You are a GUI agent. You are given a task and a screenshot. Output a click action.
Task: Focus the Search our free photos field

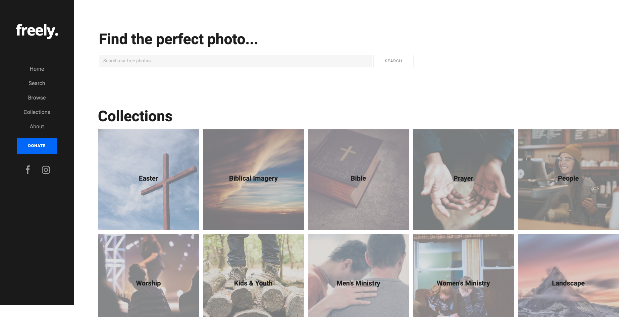coord(235,61)
